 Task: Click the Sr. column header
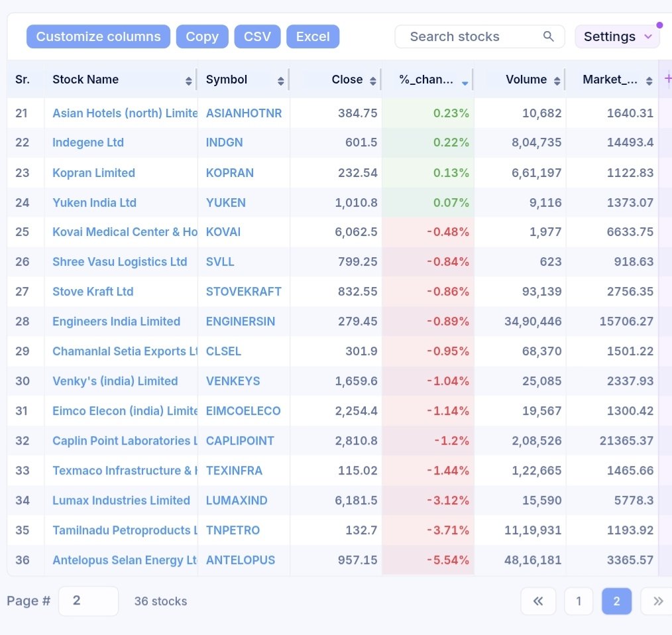point(23,80)
